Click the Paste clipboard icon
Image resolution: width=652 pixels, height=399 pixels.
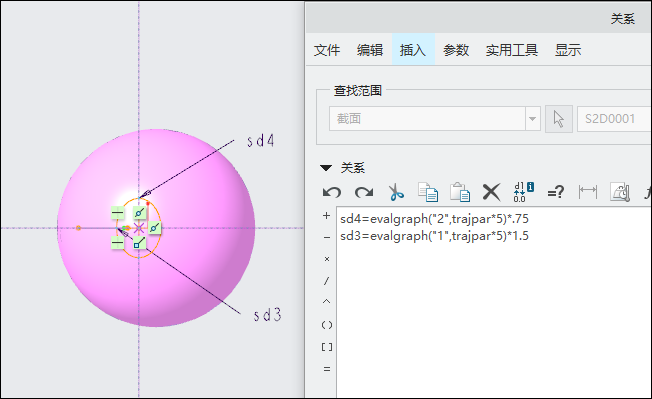click(460, 192)
